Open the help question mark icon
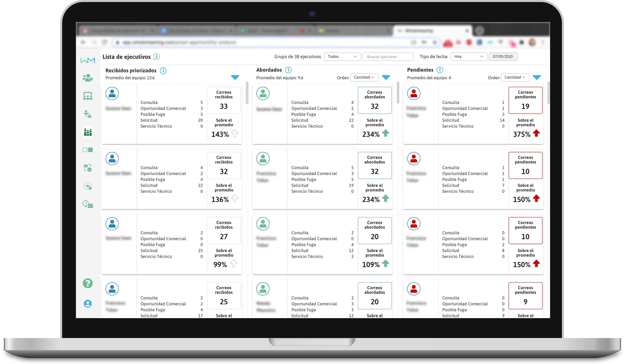624x364 pixels. [x=88, y=283]
